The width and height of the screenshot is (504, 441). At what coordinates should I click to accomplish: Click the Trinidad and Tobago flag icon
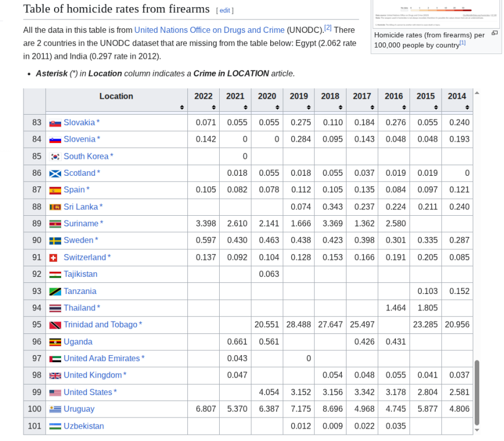pos(55,325)
